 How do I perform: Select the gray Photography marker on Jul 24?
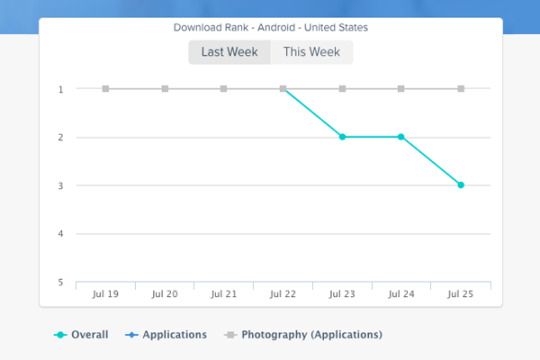pyautogui.click(x=401, y=89)
